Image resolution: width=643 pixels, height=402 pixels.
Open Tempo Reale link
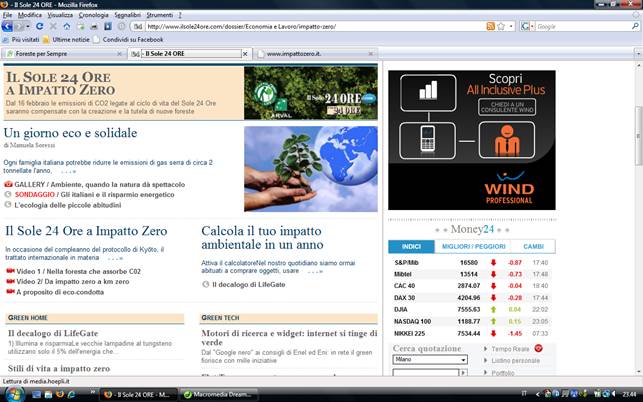510,349
